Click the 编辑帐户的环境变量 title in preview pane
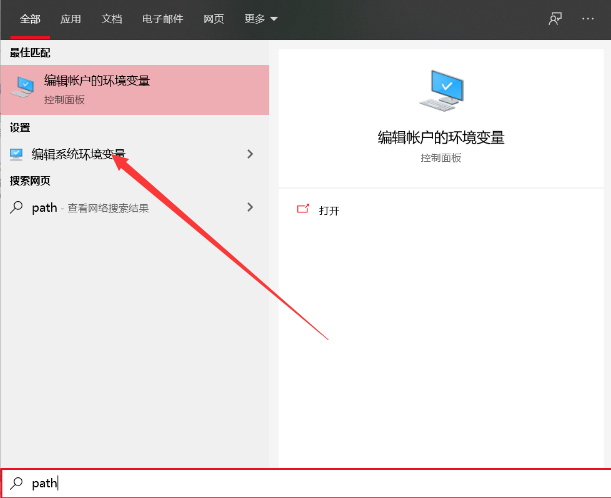Image resolution: width=611 pixels, height=498 pixels. (441, 138)
